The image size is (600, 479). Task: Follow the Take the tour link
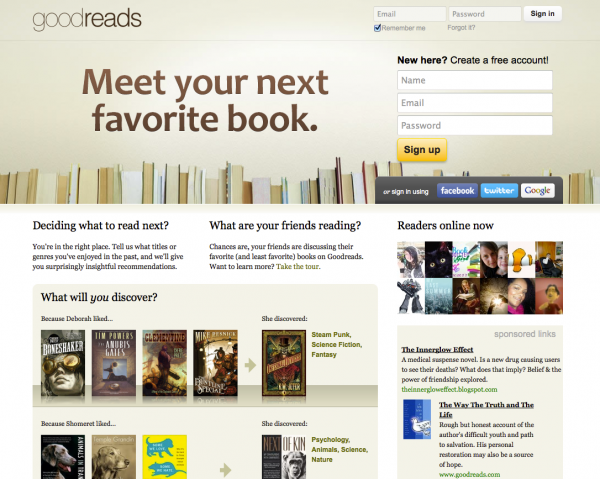[x=298, y=267]
